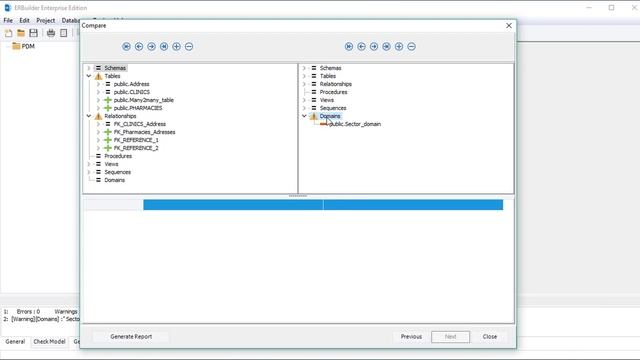
Task: Switch to Check Model tab
Action: coord(49,342)
